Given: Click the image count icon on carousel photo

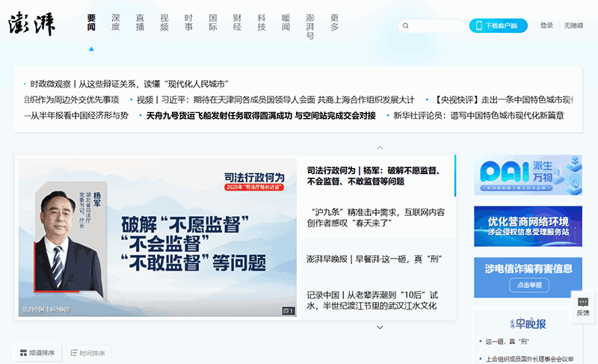Looking at the screenshot, I should click(289, 311).
